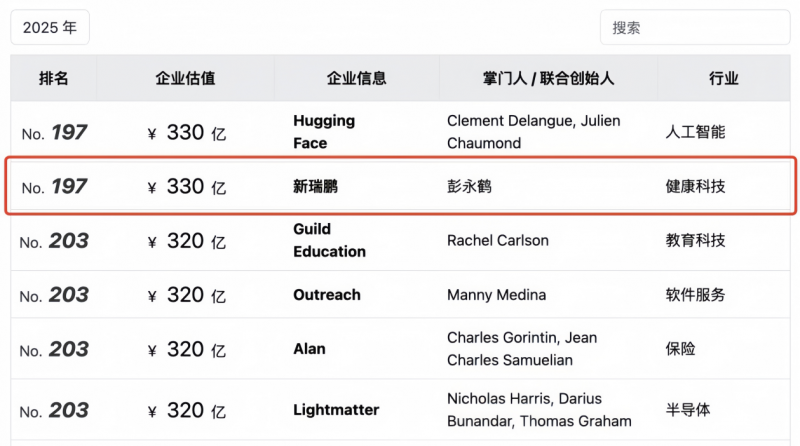Click the 人工智能 industry cell
Image resolution: width=800 pixels, height=446 pixels.
695,132
